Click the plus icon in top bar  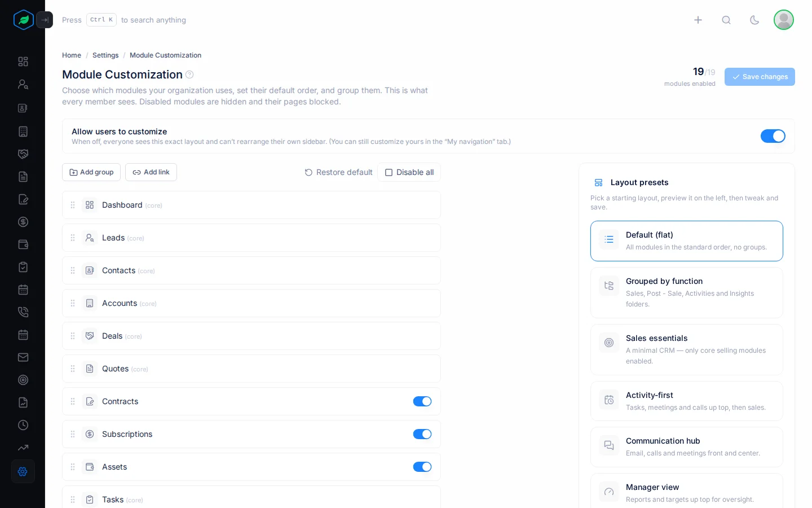(x=698, y=20)
